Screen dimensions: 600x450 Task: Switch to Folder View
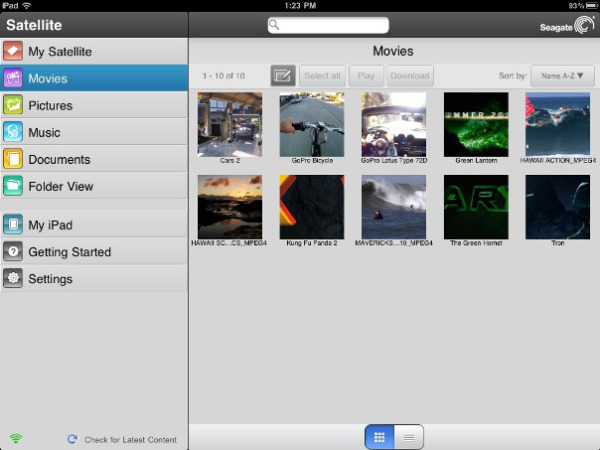click(x=94, y=186)
